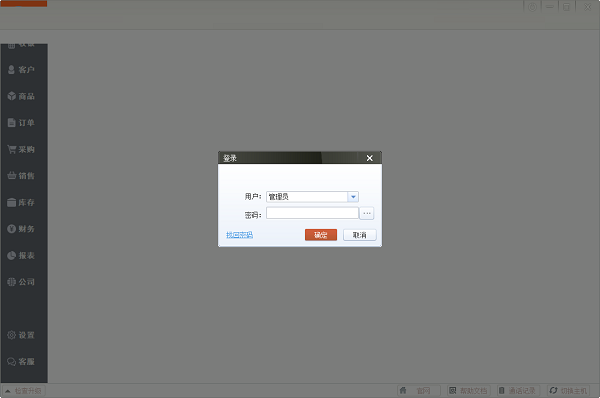Confirm login with the 确定 button

pos(321,235)
